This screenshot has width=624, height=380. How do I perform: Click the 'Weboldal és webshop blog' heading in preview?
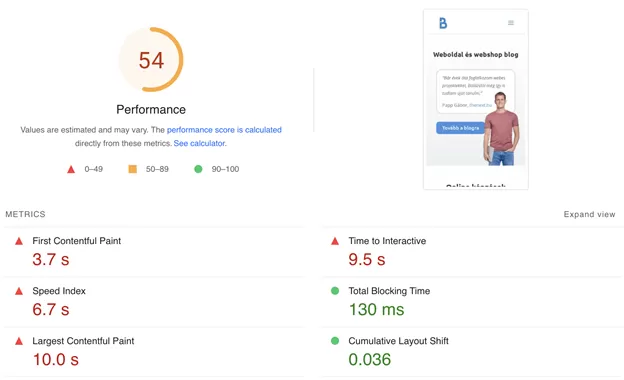476,55
